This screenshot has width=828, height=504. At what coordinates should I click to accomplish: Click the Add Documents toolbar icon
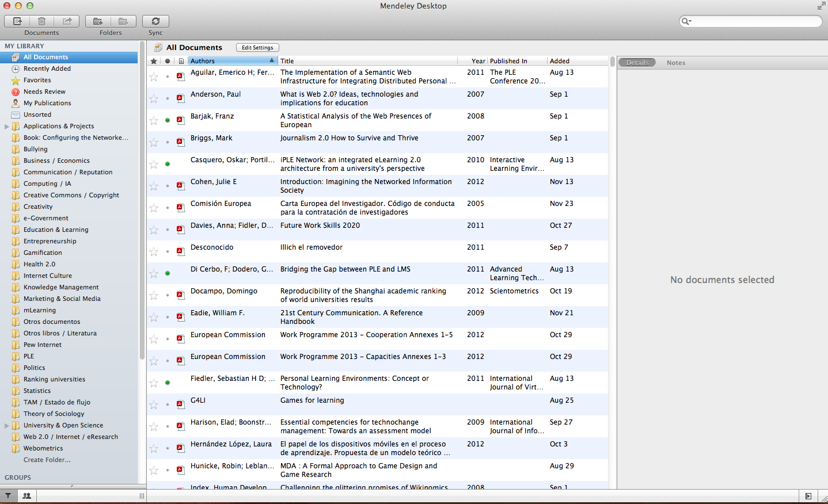[x=17, y=21]
